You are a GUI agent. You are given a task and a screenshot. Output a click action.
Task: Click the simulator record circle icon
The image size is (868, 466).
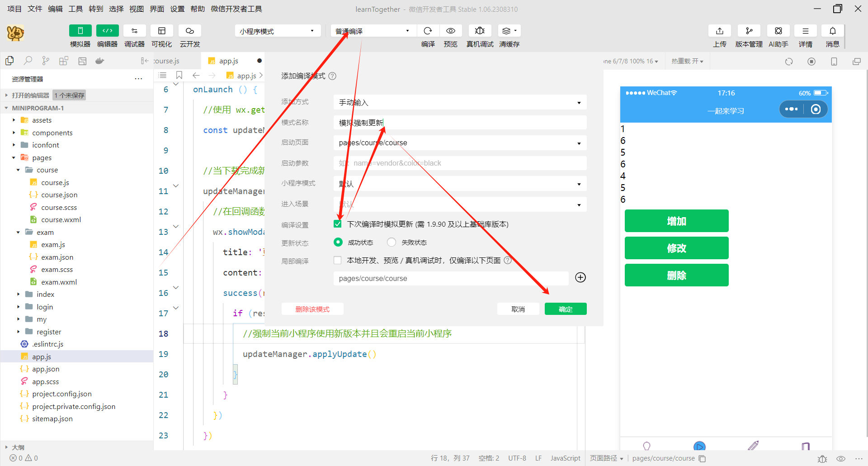coord(811,62)
